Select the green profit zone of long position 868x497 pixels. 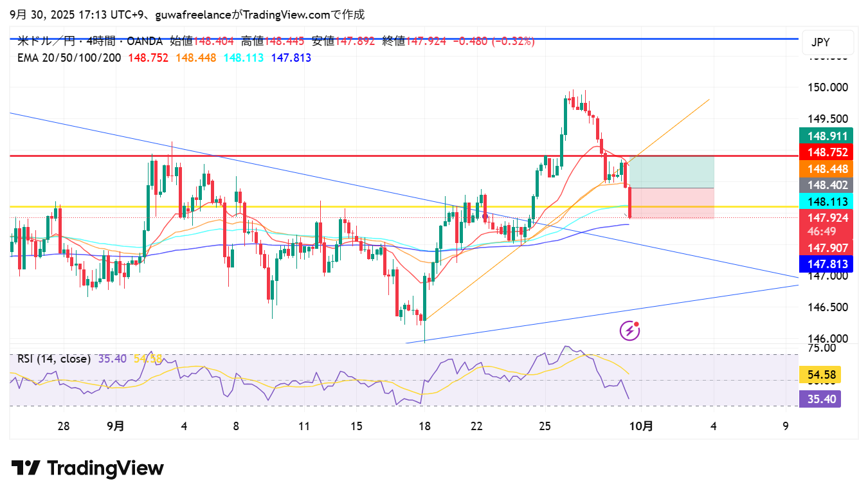pos(672,172)
